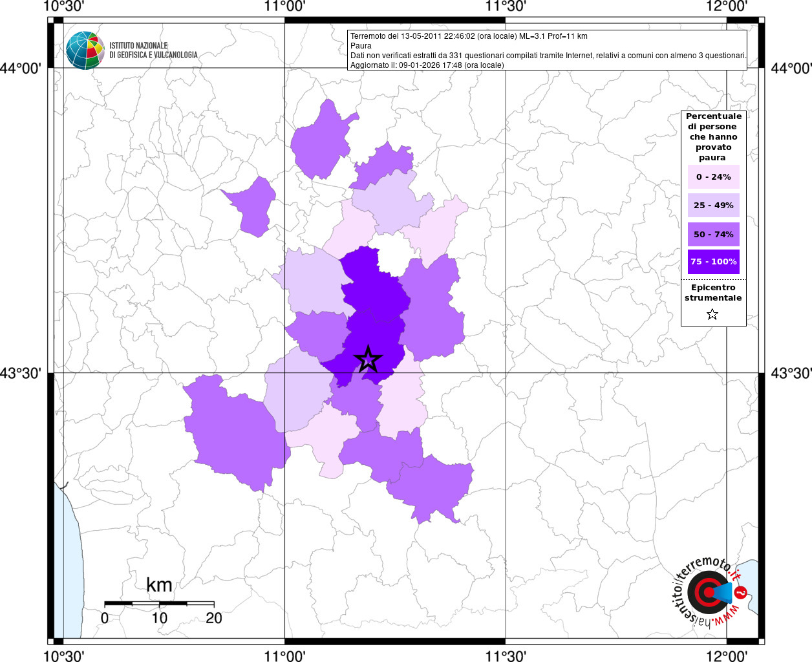The image size is (812, 662).
Task: Click the bottom 10°30' longitude label
Action: (63, 656)
